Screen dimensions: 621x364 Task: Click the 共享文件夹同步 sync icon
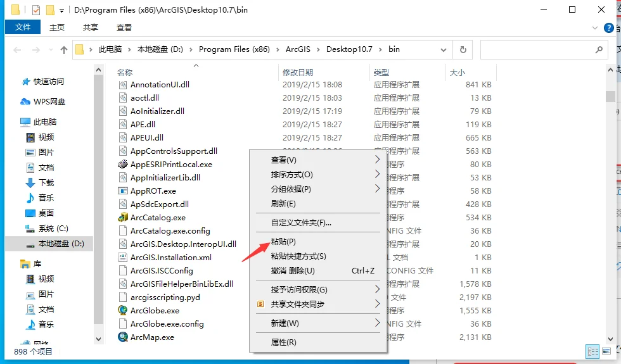tap(260, 304)
